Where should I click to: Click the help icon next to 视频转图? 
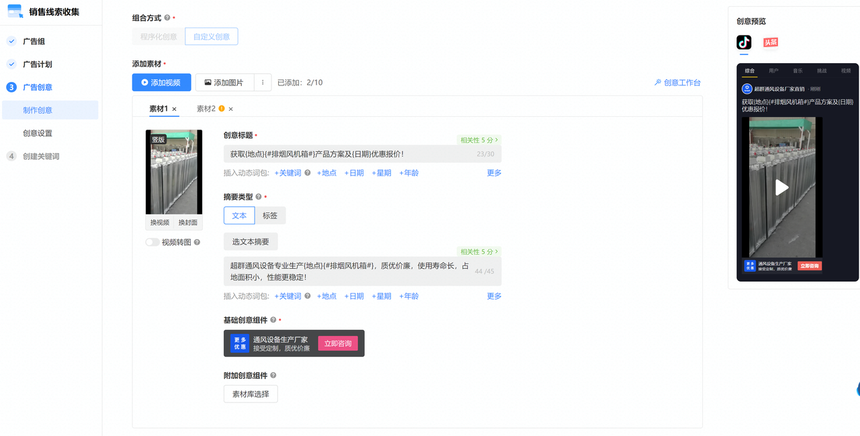(x=197, y=242)
